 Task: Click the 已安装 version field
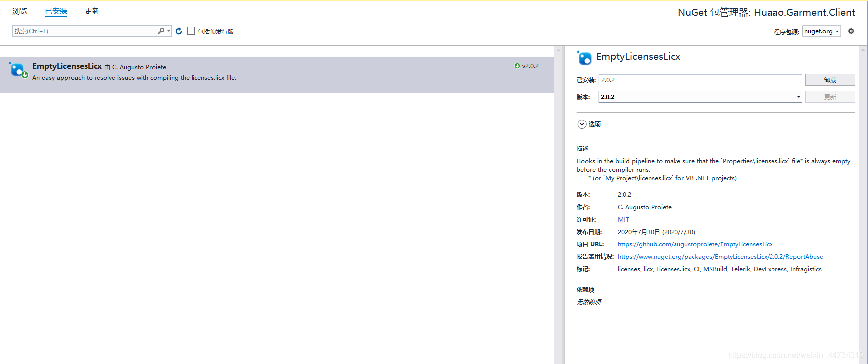(x=700, y=80)
